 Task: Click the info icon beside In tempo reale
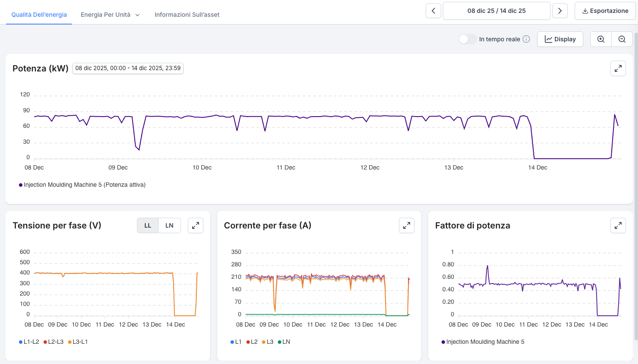tap(526, 39)
